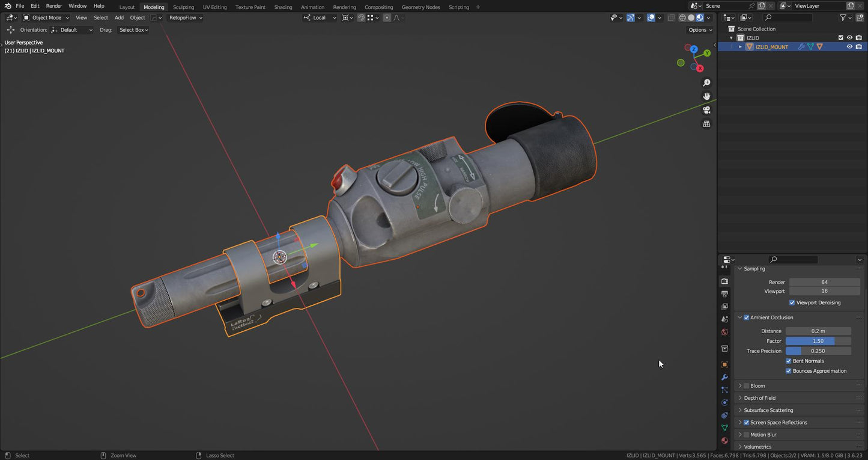
Task: Click the modifier wrench icon beside IZLID_MOUNT
Action: (801, 46)
